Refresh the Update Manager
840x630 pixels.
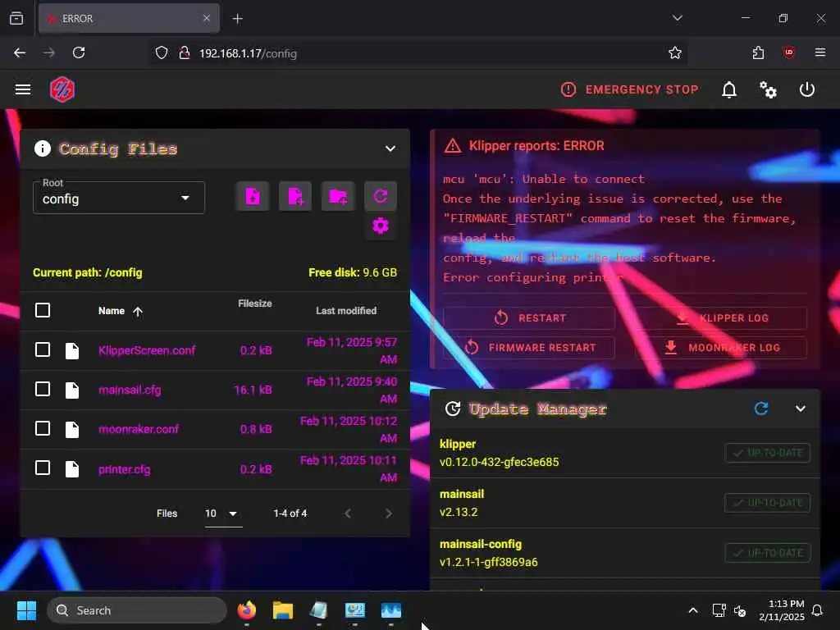pos(760,409)
